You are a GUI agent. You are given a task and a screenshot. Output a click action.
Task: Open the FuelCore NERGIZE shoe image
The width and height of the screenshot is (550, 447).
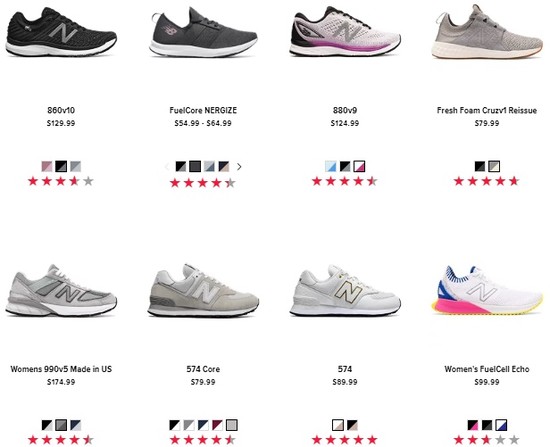coord(203,32)
